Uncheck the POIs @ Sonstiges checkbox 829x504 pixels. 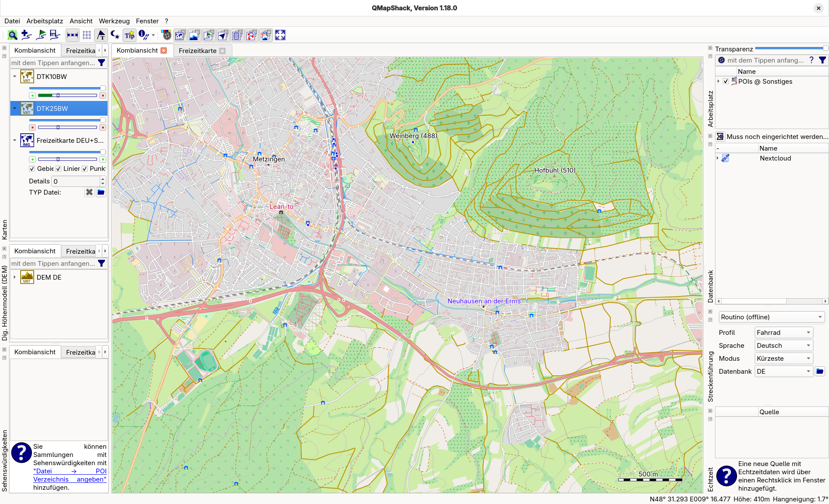click(726, 82)
